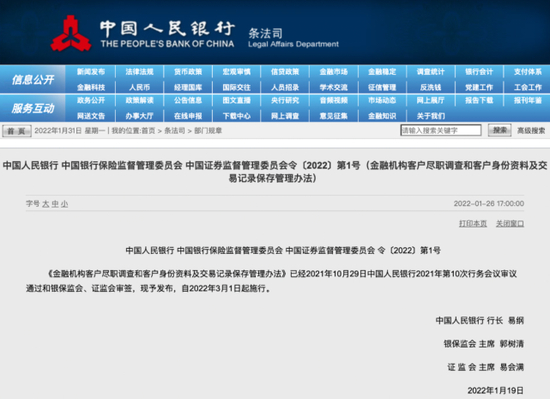
Task: Select the 反洗钱 navigation link
Action: pos(430,87)
